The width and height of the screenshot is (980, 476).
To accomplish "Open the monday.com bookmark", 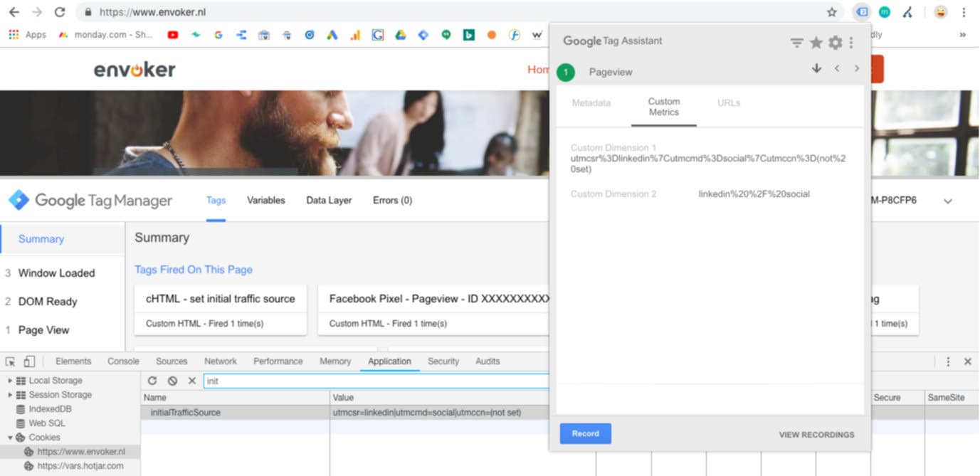I will (x=105, y=34).
